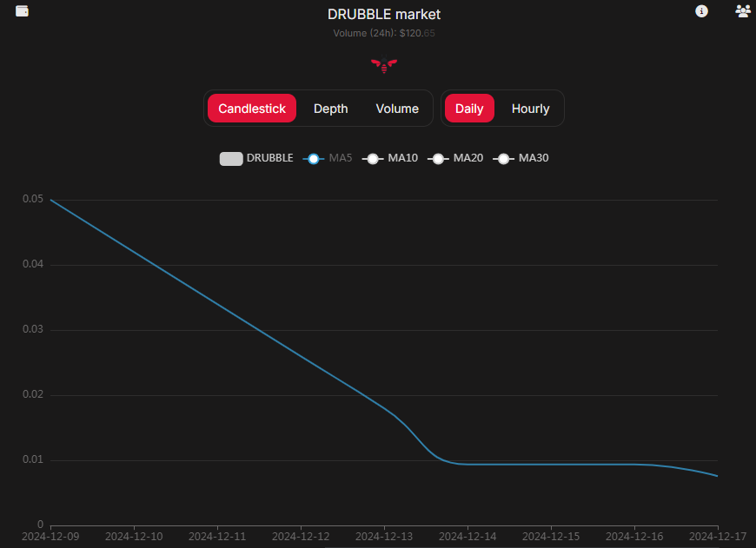Image resolution: width=756 pixels, height=548 pixels.
Task: Click the info circle icon
Action: pos(701,11)
